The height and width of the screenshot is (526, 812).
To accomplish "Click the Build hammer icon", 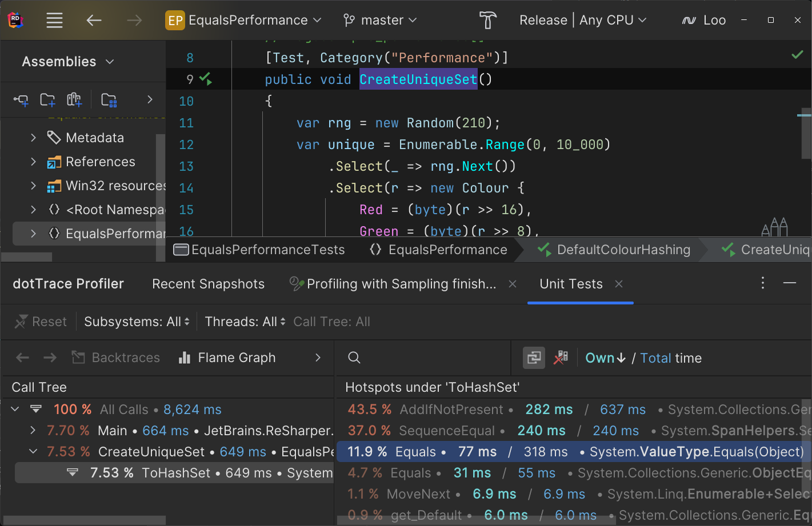I will coord(487,21).
